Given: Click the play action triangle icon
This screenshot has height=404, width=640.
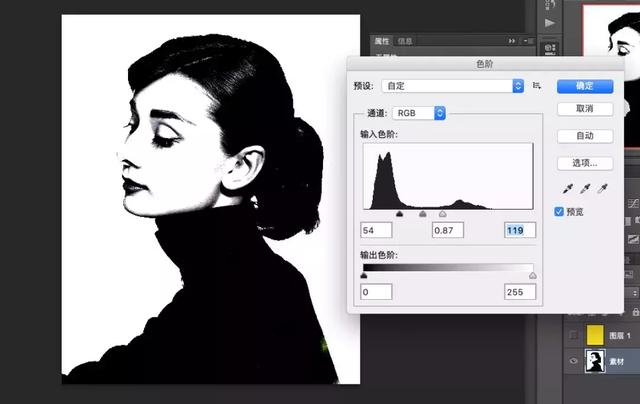Looking at the screenshot, I should coord(550,23).
